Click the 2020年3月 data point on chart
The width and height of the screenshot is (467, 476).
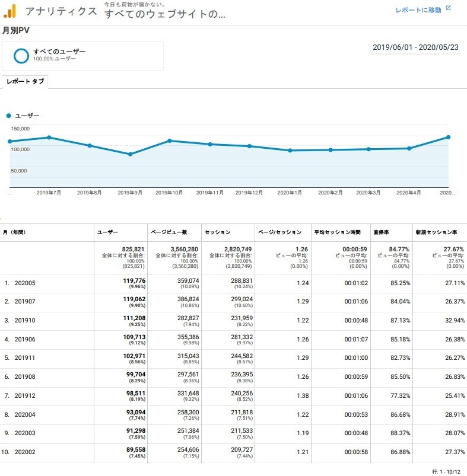pyautogui.click(x=368, y=149)
